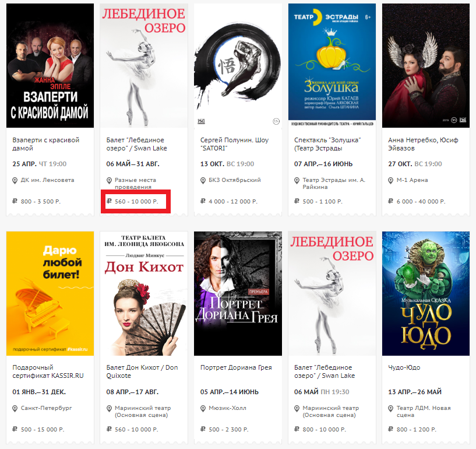This screenshot has width=476, height=449.
Task: Open the Дон Кихот ballet poster
Action: pos(144,293)
